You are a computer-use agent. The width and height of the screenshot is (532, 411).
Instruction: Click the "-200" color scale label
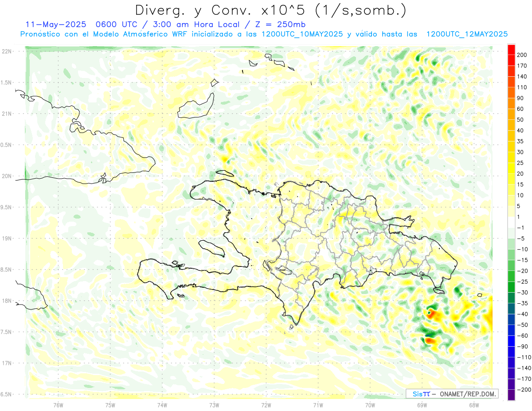[x=524, y=389]
